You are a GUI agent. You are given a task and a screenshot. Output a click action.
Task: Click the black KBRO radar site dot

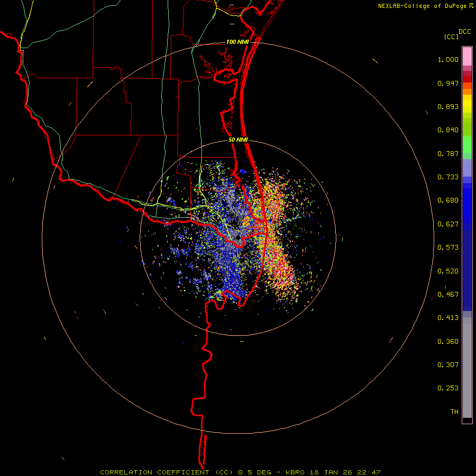tap(238, 238)
